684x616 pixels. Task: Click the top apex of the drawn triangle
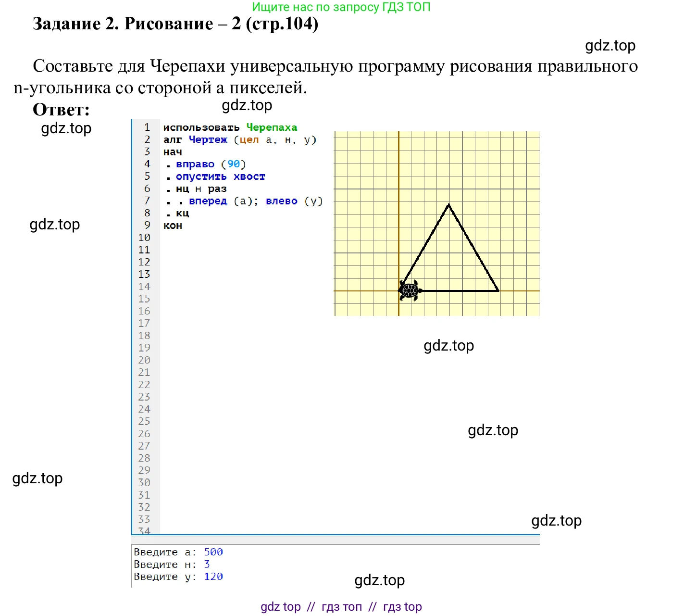coord(448,205)
